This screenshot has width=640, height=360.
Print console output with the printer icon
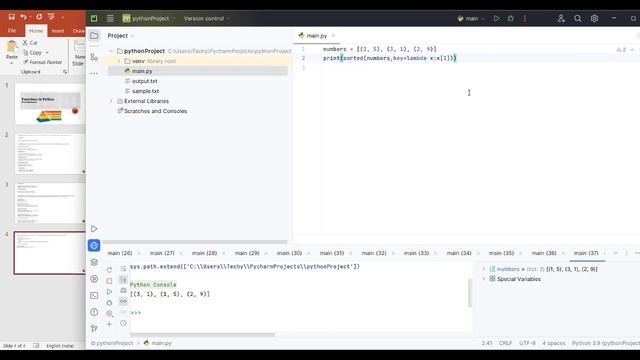[x=123, y=291]
